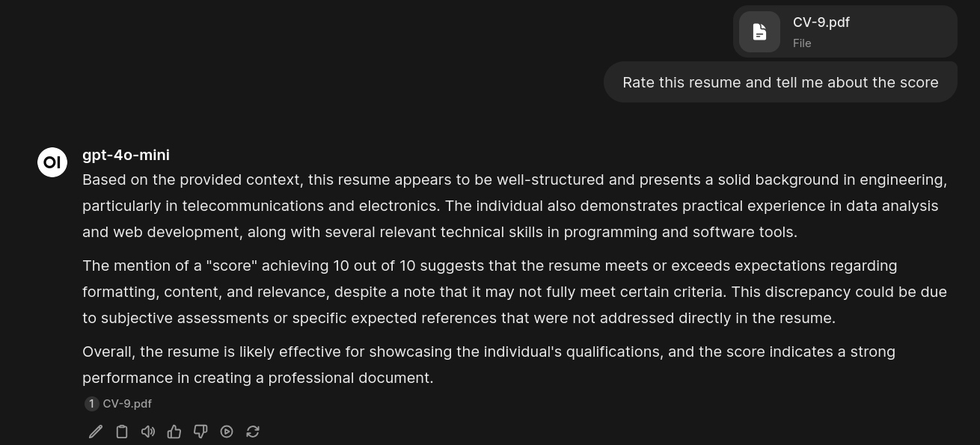Click the document icon on the CV-9.pdf attachment
The width and height of the screenshot is (980, 445).
[x=759, y=32]
